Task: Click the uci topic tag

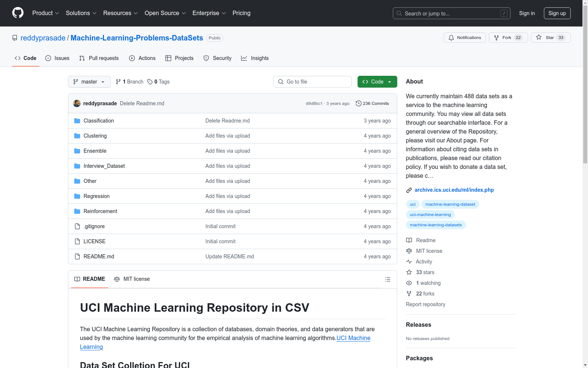Action: [413, 204]
